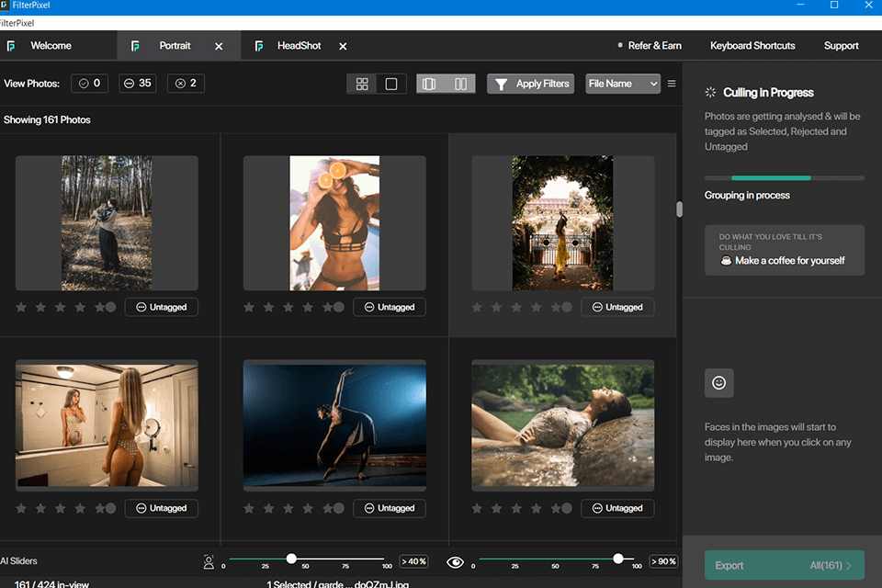The height and width of the screenshot is (588, 882).
Task: Toggle color label circle on dancer photo
Action: click(x=339, y=508)
